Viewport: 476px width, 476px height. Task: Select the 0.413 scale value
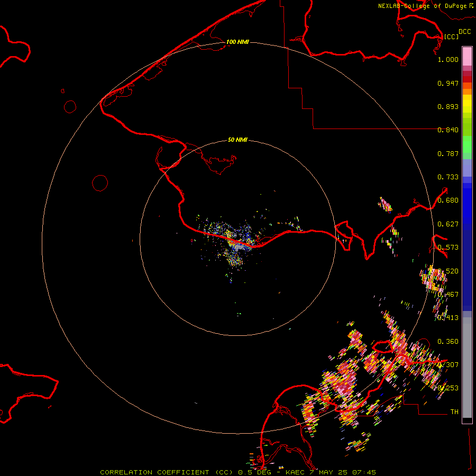point(448,318)
